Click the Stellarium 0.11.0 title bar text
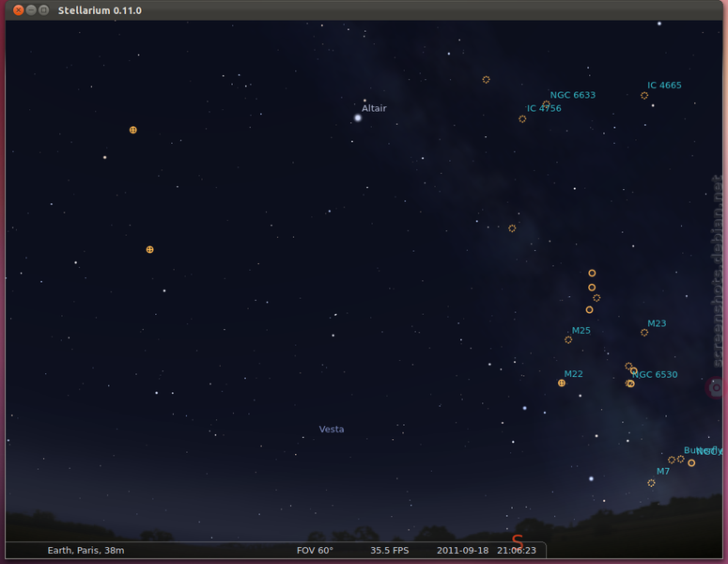The height and width of the screenshot is (564, 728). pyautogui.click(x=100, y=10)
